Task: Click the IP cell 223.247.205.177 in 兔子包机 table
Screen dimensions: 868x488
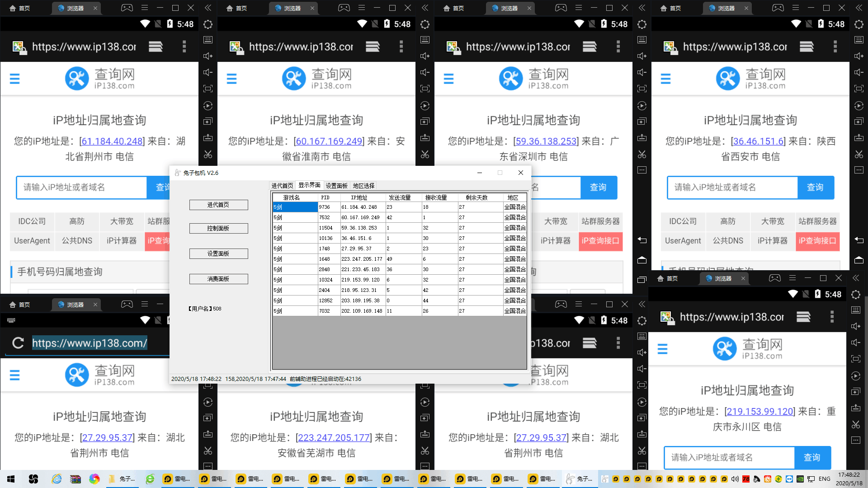Action: 363,259
